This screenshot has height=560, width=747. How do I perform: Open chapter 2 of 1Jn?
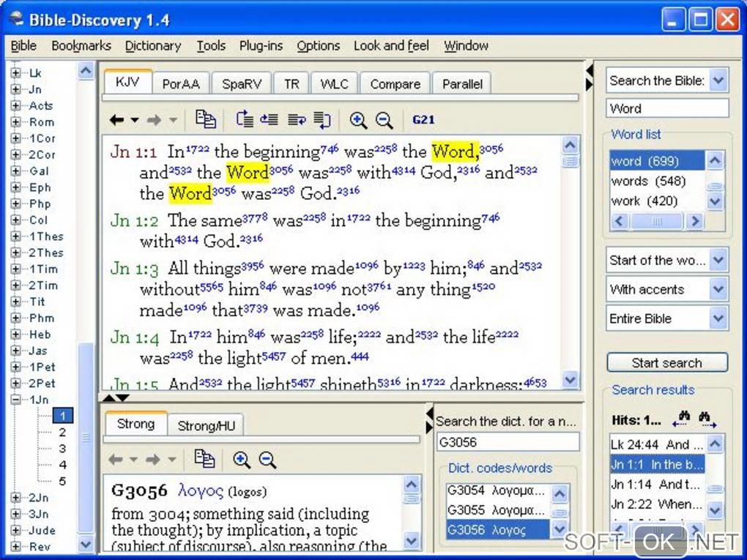click(x=62, y=432)
